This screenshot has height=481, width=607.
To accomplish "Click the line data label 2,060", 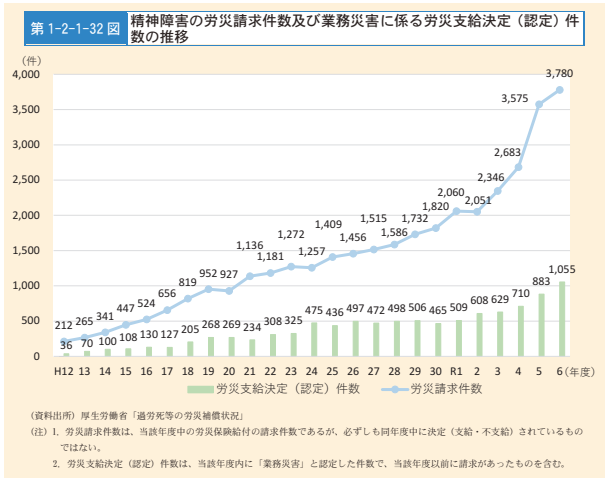I will point(451,192).
